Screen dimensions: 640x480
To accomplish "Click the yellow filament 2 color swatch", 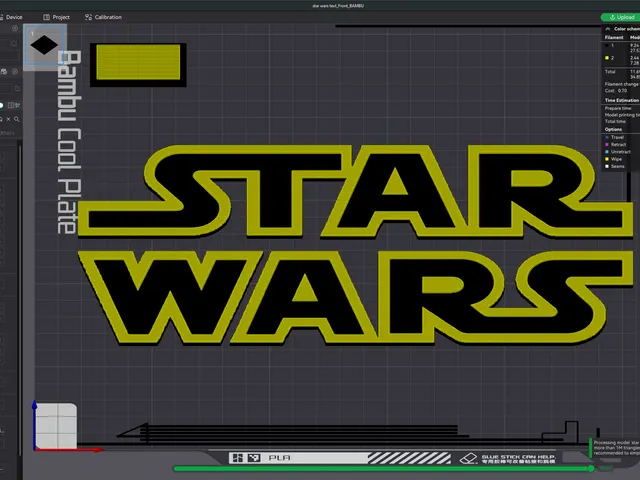I will tap(607, 58).
